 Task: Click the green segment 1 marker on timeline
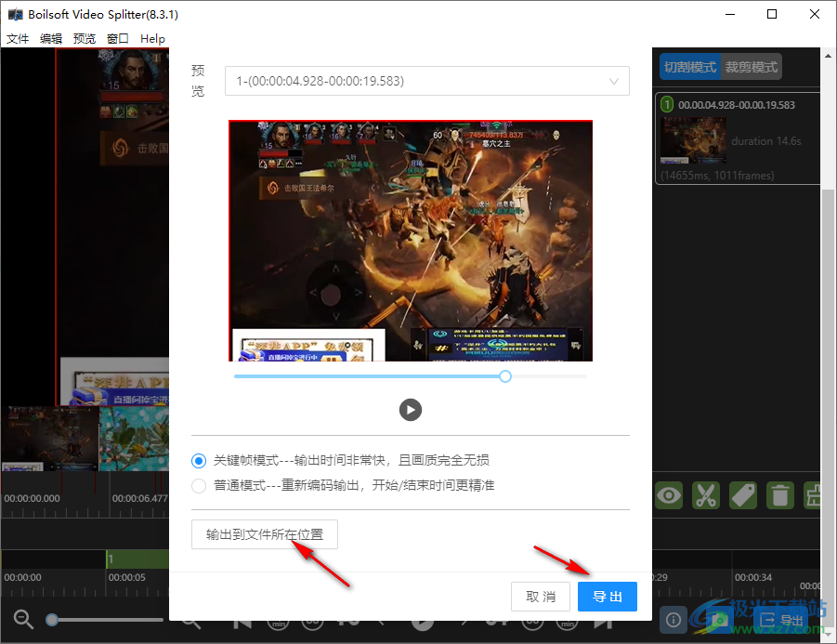137,559
